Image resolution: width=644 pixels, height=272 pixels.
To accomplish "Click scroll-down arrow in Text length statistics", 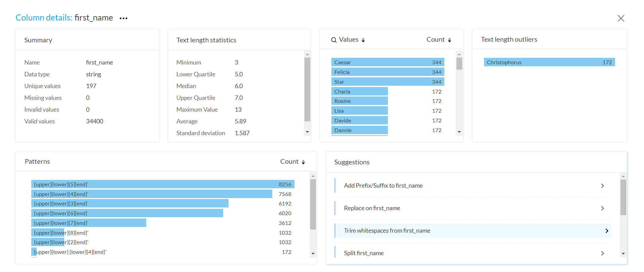I will tap(307, 132).
